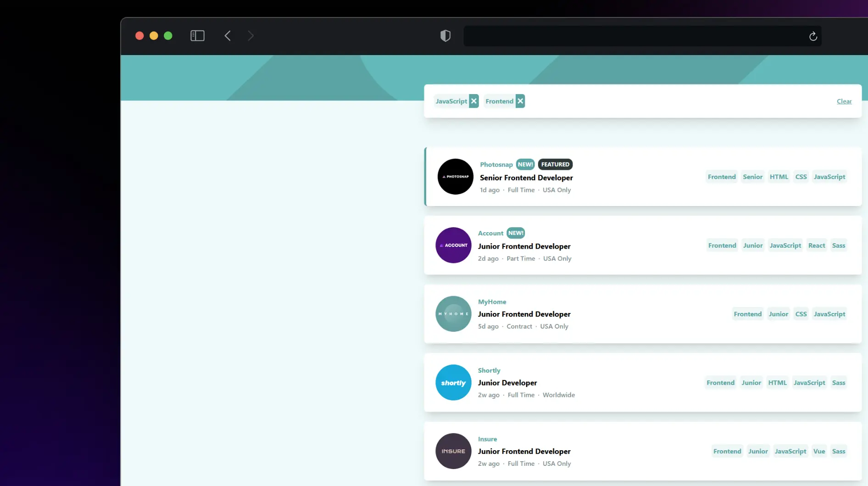Open Shortly's Junior Developer job title
Viewport: 868px width, 486px height.
tap(507, 383)
